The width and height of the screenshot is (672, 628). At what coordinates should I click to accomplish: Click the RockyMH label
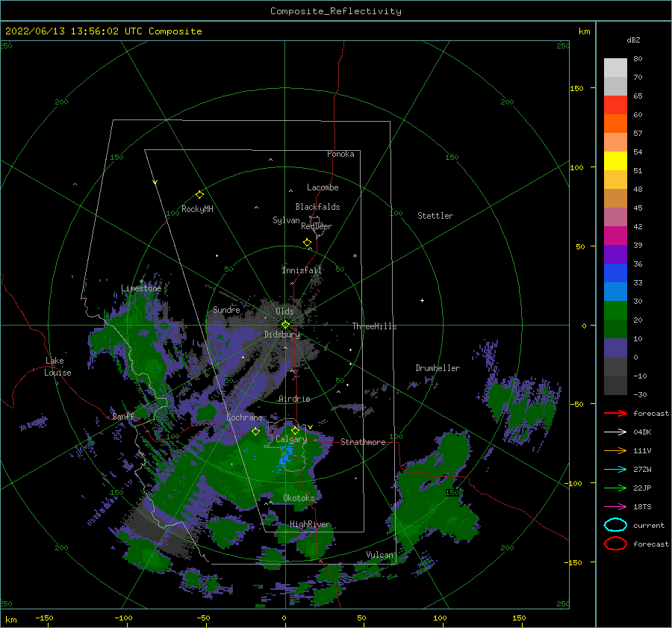197,209
